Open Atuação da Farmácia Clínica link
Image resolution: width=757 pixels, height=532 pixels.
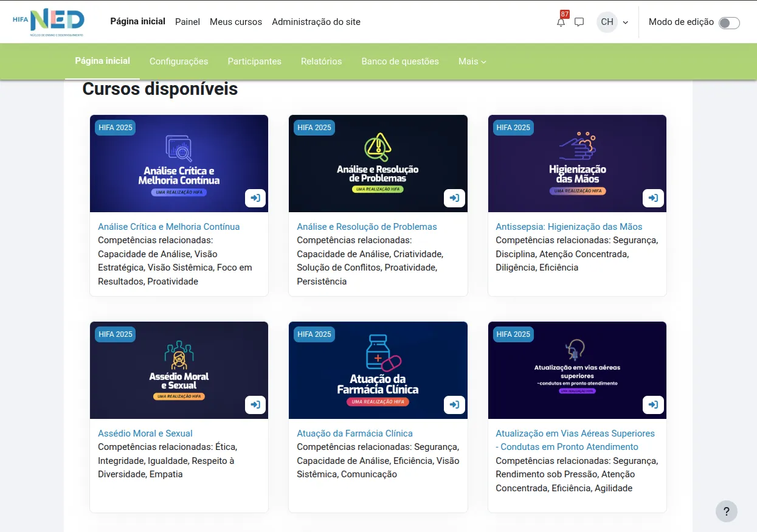click(354, 434)
